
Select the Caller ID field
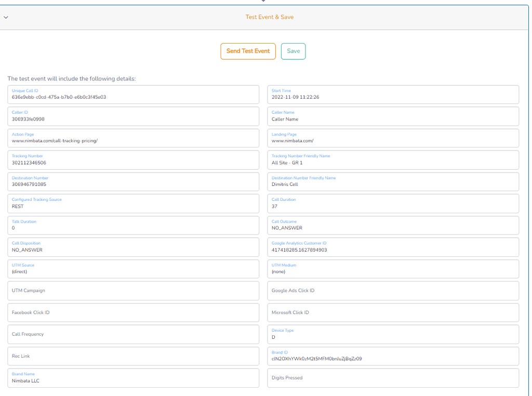point(132,116)
